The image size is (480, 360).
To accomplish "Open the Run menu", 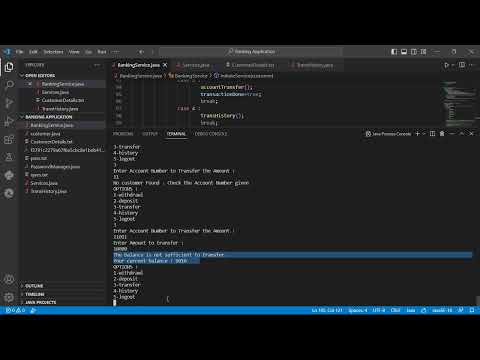I will coord(102,52).
